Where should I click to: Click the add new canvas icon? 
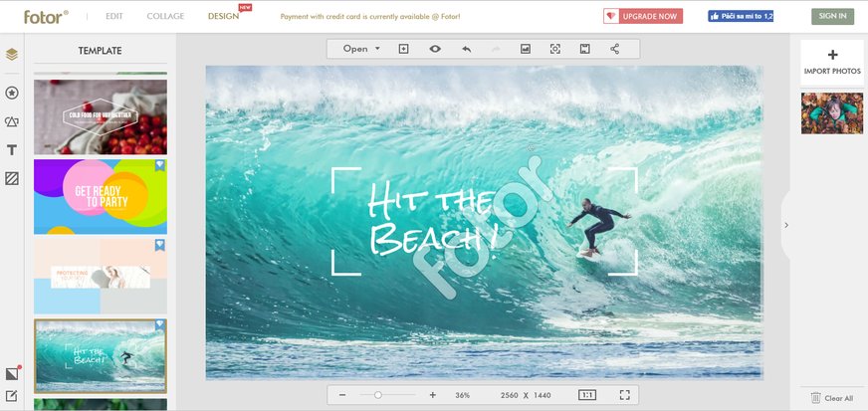(404, 49)
